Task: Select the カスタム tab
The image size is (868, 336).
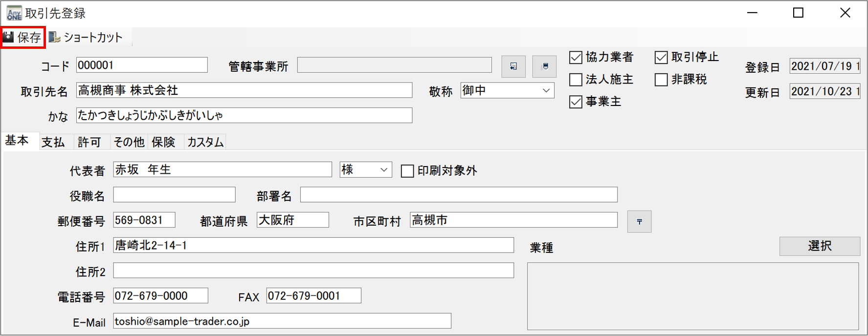Action: tap(205, 142)
